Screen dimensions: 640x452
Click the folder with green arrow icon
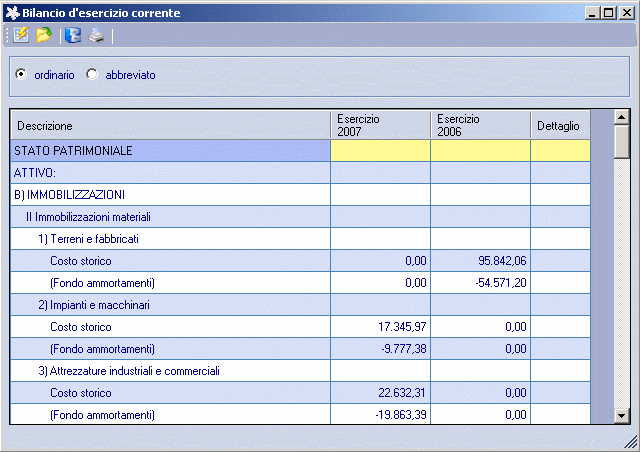tap(44, 36)
